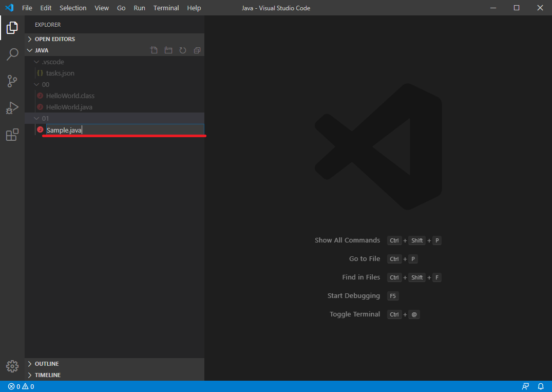
Task: Open the File menu
Action: [x=27, y=8]
